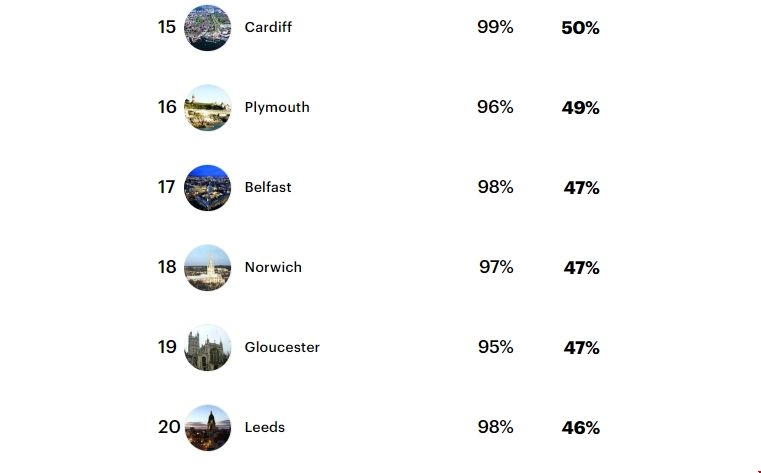Select the Leeds city name
Screen dimensions: 761x473
coord(265,428)
